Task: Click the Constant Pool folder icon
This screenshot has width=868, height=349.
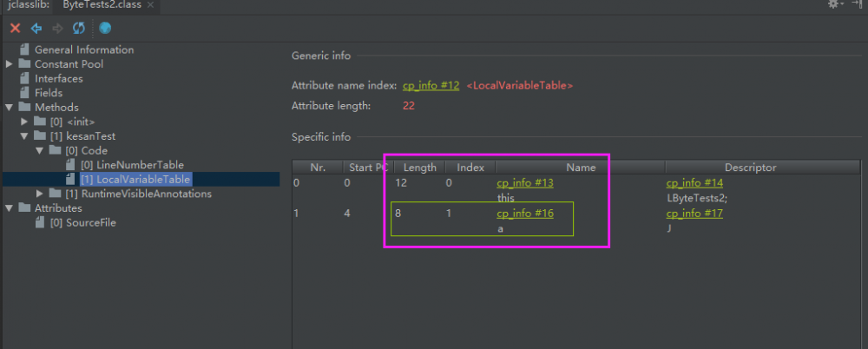Action: click(x=23, y=63)
